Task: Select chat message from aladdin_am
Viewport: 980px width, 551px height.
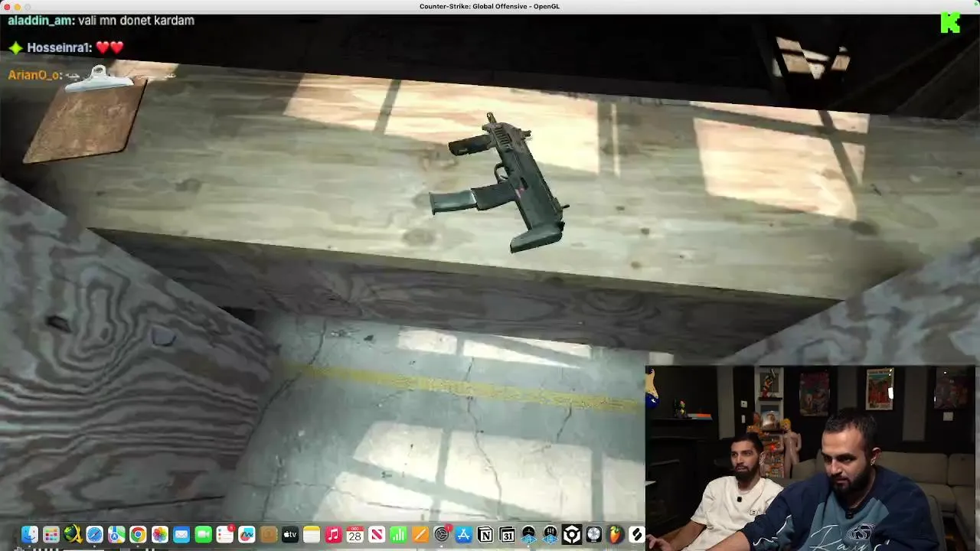Action: click(x=101, y=21)
